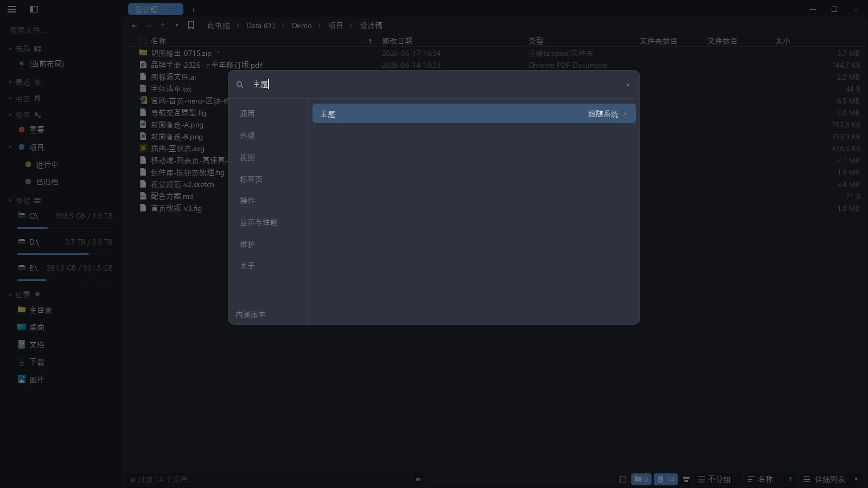Select the file 插画-空状态.svg

tap(177, 149)
